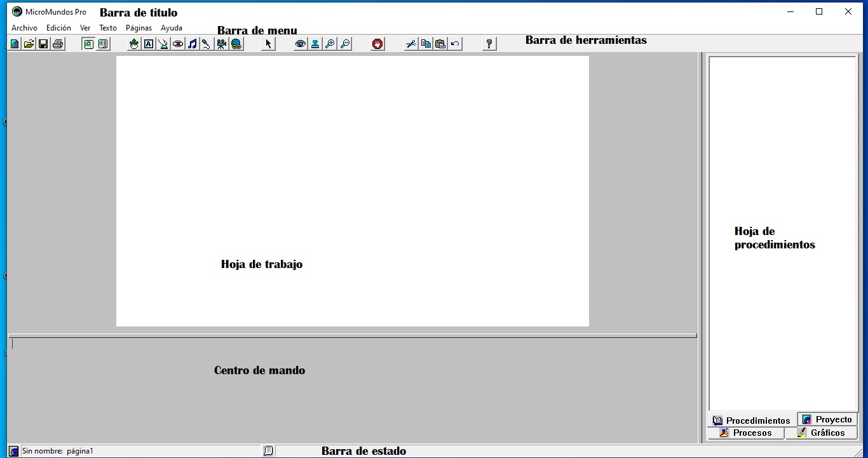Save the project using the floppy disk icon
Image resolution: width=868 pixels, height=458 pixels.
point(43,44)
